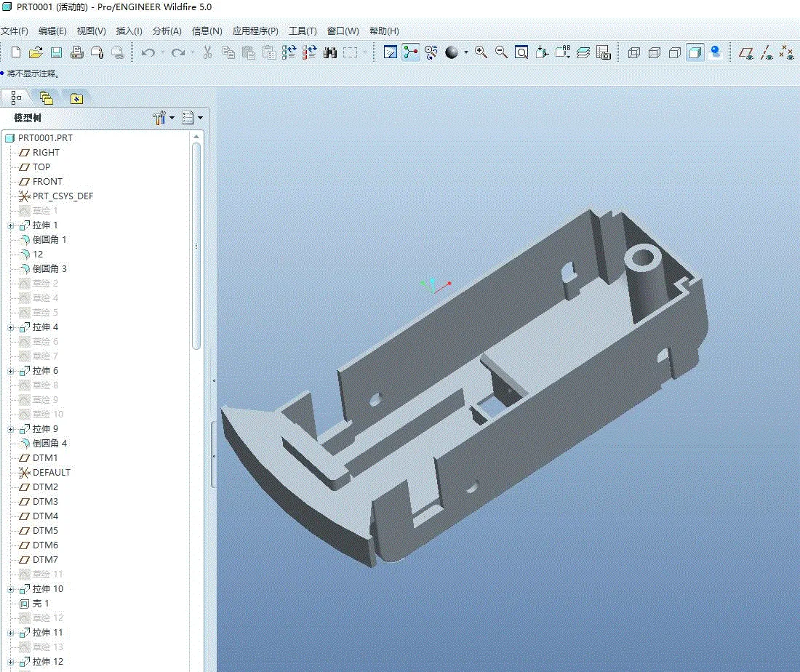Switch to the Folder Browser navigator tab
The image size is (800, 672).
pos(47,97)
